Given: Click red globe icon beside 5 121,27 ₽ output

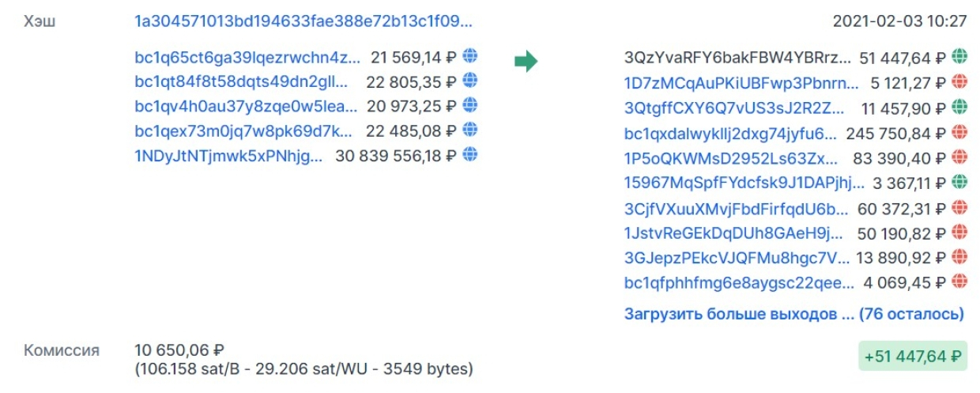Looking at the screenshot, I should pos(960,81).
